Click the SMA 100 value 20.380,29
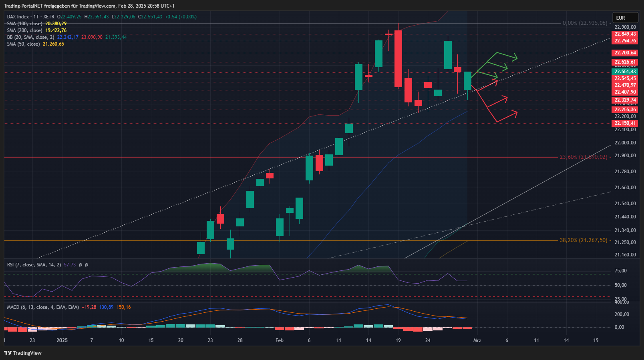Viewport: 644px width, 360px height. click(56, 24)
